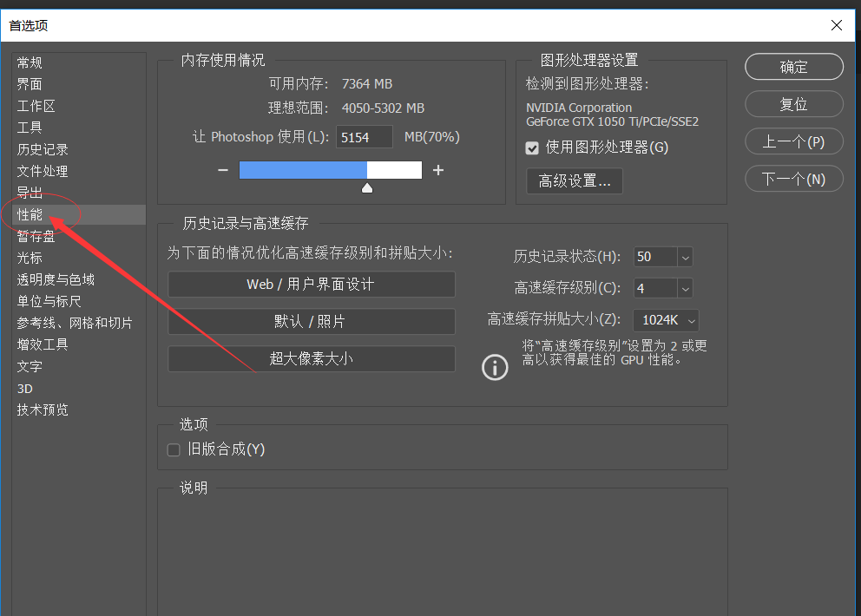This screenshot has height=616, width=861.
Task: Apply 超大像素大小 cache preset
Action: click(312, 358)
